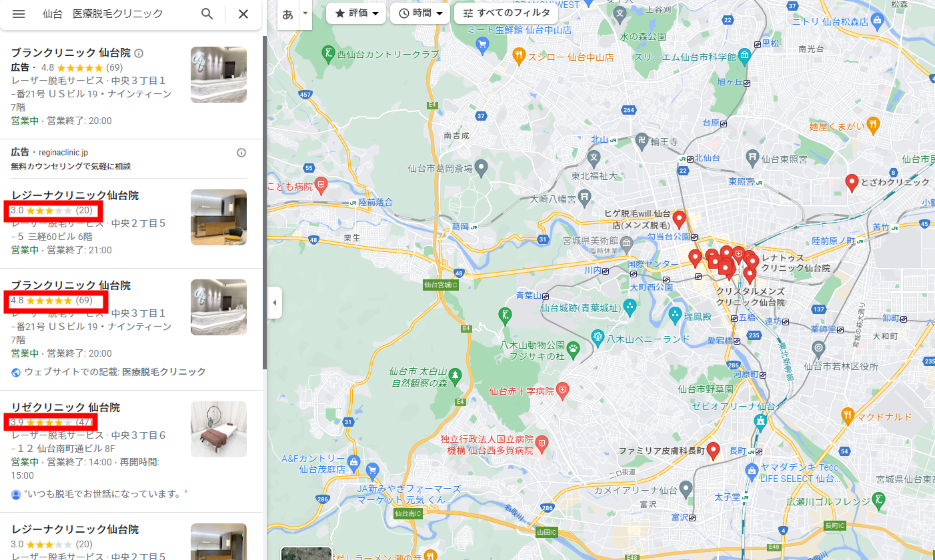The width and height of the screenshot is (935, 560).
Task: Open the リゼクリニック 仙台院 listing
Action: [x=65, y=407]
